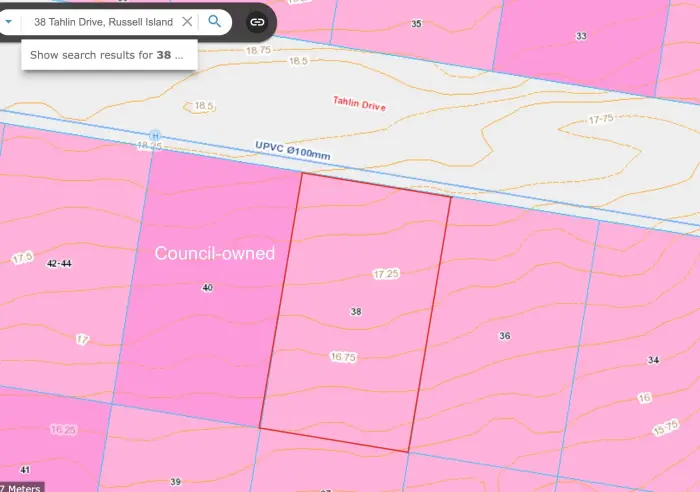The height and width of the screenshot is (492, 700).
Task: Select the highlighted parcel numbered 38
Action: click(x=356, y=312)
